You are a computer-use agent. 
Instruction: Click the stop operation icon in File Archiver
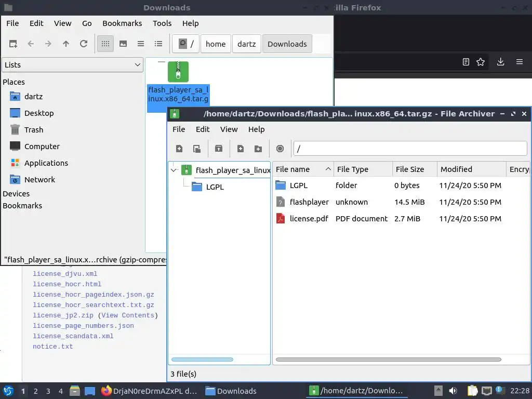(x=280, y=149)
